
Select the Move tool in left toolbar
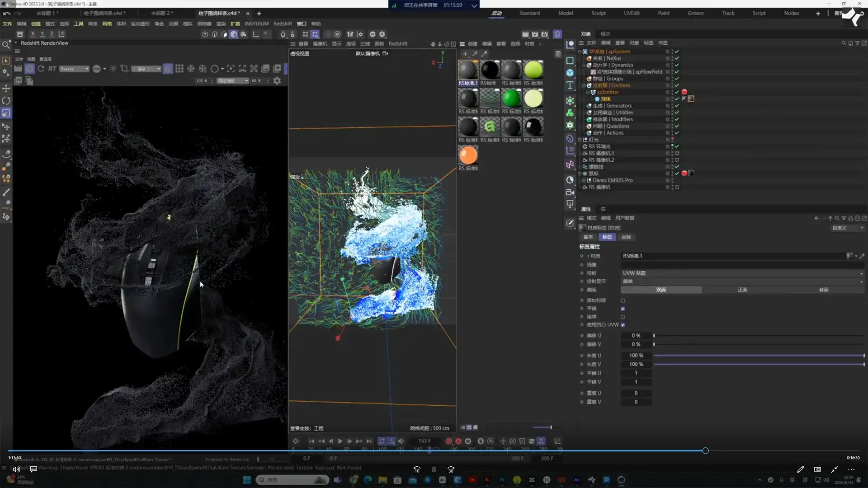point(6,89)
